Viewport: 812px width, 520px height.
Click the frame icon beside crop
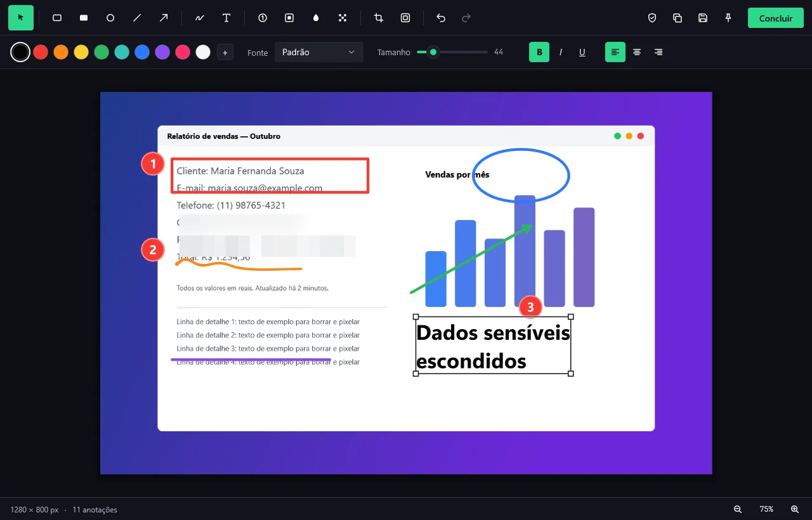tap(405, 18)
